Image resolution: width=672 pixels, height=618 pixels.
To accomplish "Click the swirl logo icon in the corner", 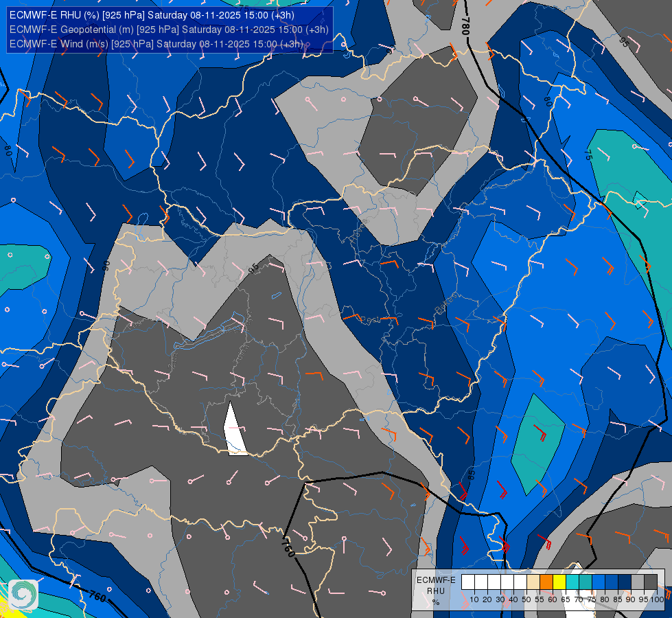I will [x=23, y=594].
